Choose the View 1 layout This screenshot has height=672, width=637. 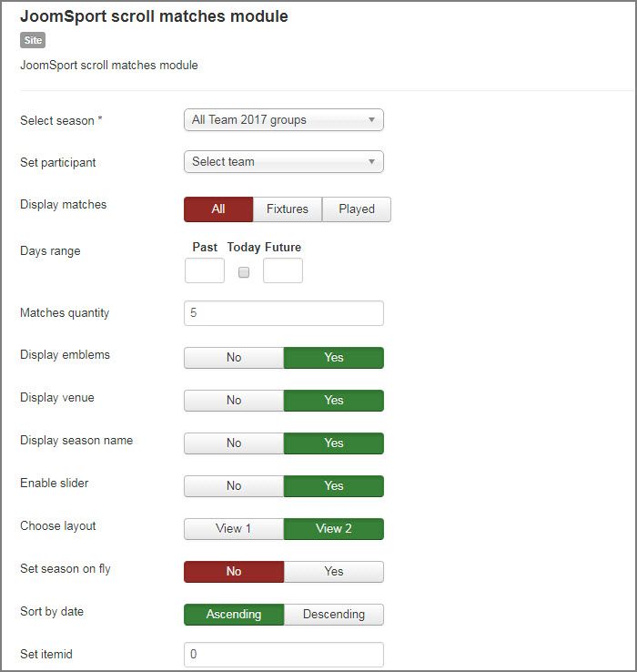point(234,529)
